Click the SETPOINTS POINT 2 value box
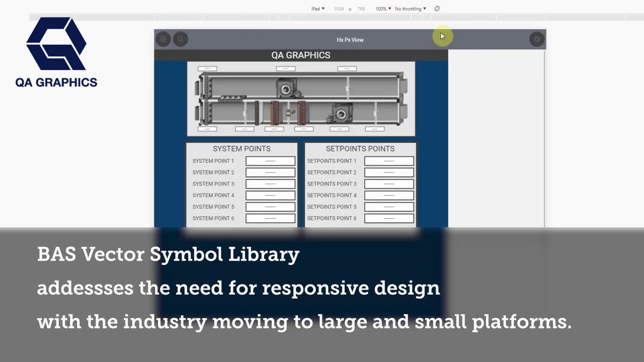644x362 pixels. click(389, 172)
